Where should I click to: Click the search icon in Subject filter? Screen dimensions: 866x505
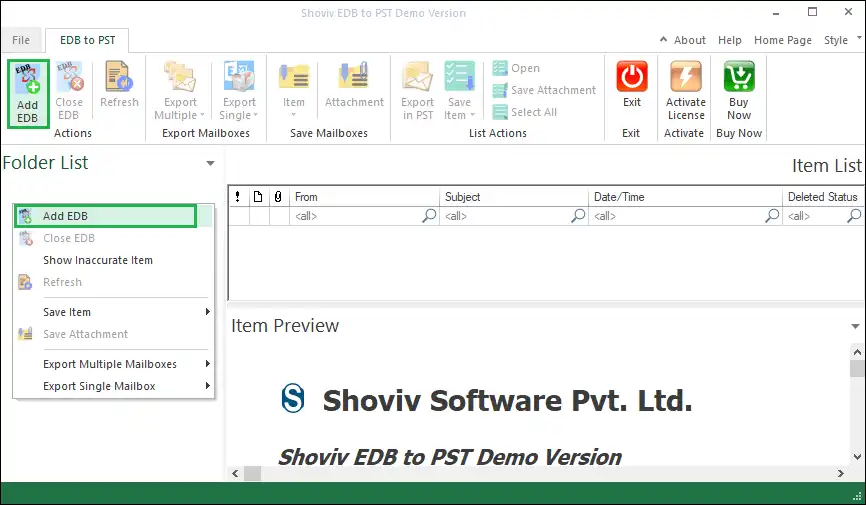point(578,215)
